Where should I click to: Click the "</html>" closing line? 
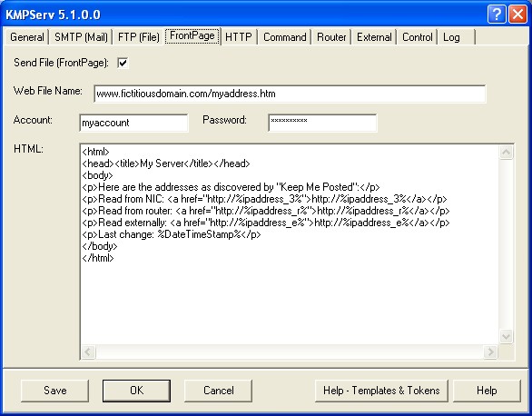click(98, 258)
